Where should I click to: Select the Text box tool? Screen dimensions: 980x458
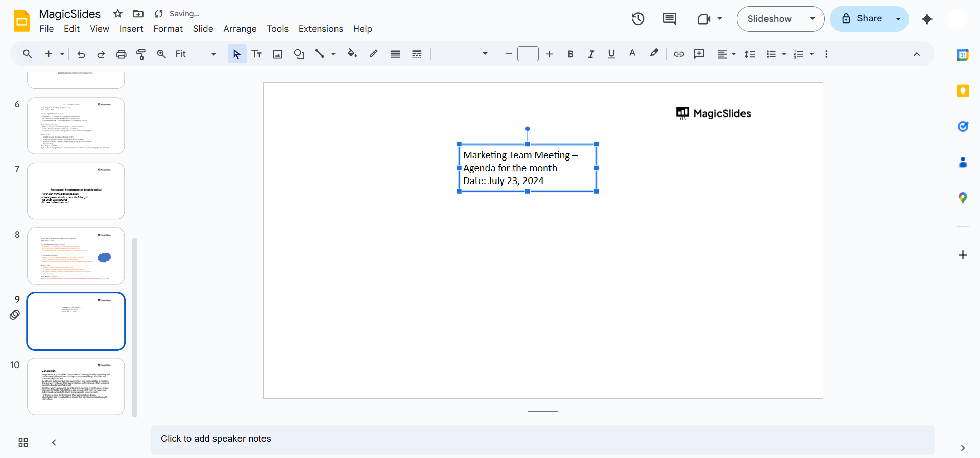click(x=256, y=54)
